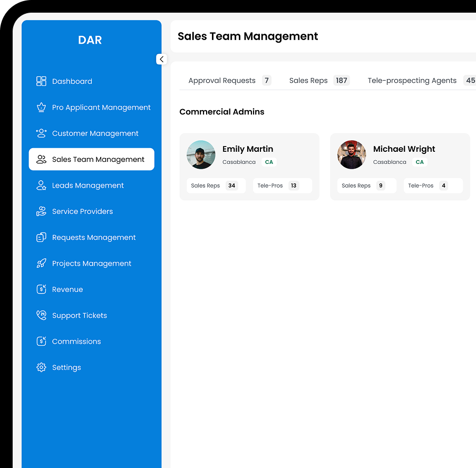This screenshot has height=468, width=476.
Task: Click the Sales Team Management people icon
Action: (x=41, y=159)
